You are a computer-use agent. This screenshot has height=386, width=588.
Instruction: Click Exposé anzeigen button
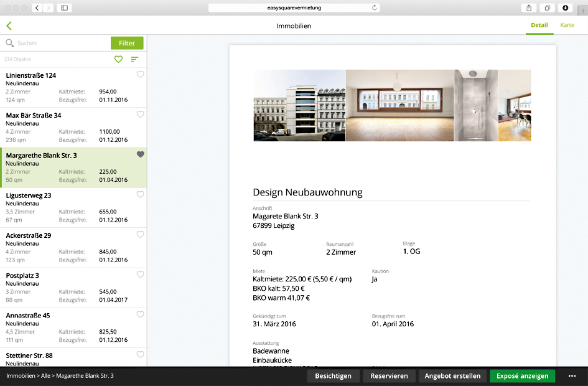[522, 376]
